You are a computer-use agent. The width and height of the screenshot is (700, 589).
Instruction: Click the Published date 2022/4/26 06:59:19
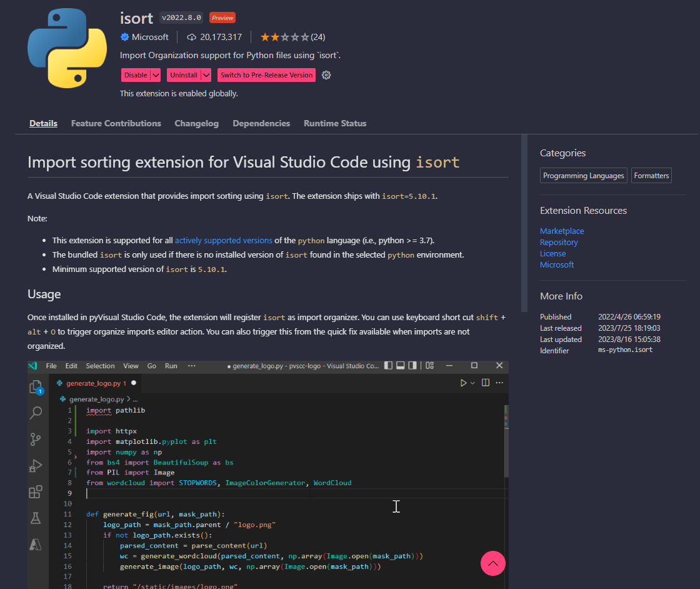[x=629, y=316]
